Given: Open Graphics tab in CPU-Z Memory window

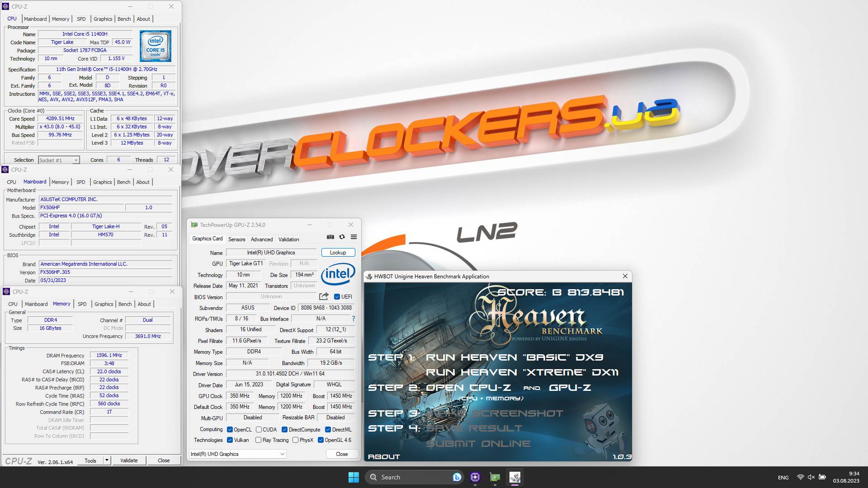Looking at the screenshot, I should pyautogui.click(x=104, y=304).
